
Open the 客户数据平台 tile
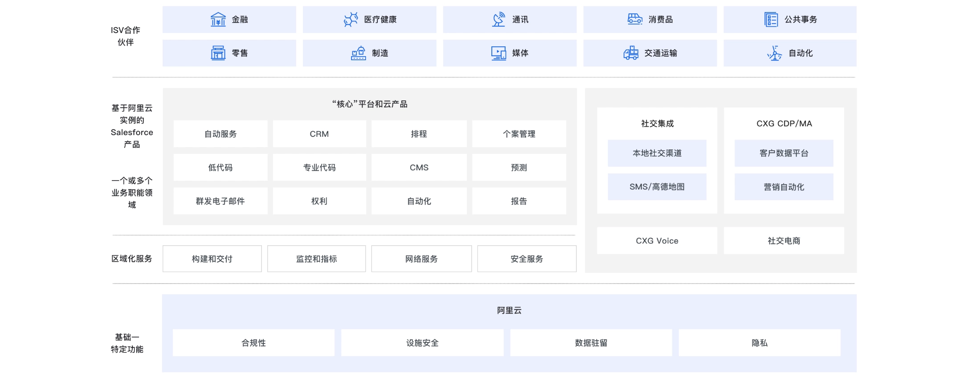784,153
